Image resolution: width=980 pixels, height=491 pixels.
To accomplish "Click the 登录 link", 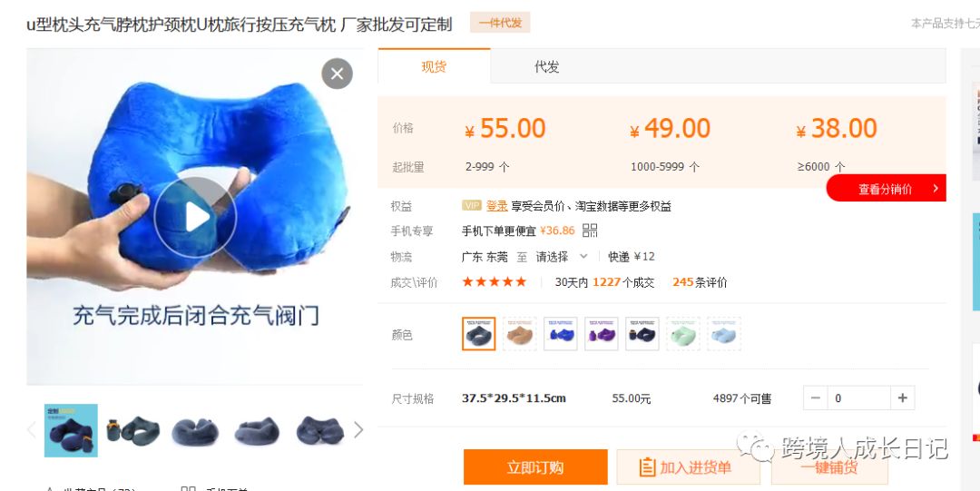I will click(x=497, y=206).
